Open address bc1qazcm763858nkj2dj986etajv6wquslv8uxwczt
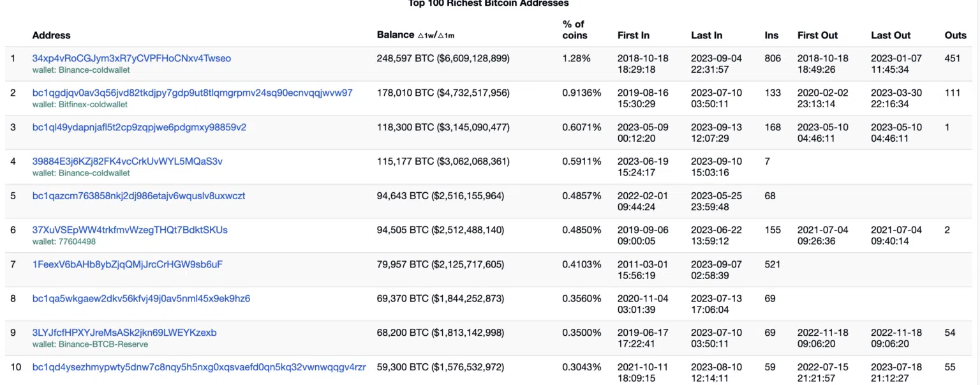 point(138,195)
